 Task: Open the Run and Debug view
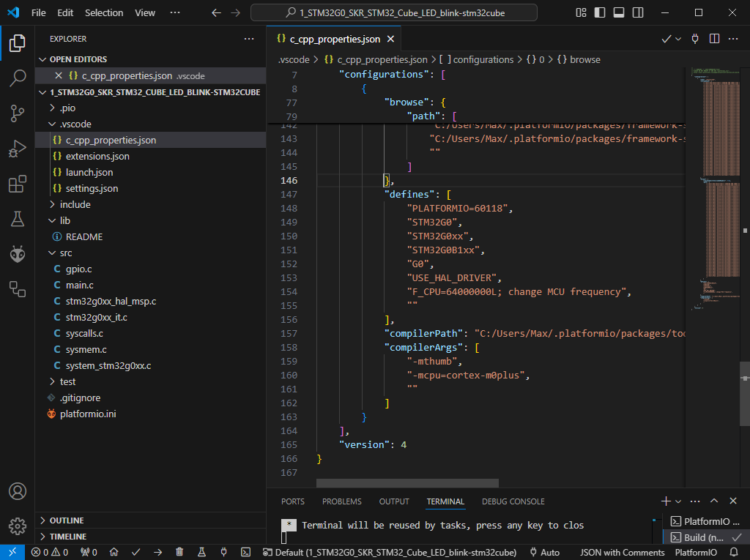click(18, 149)
